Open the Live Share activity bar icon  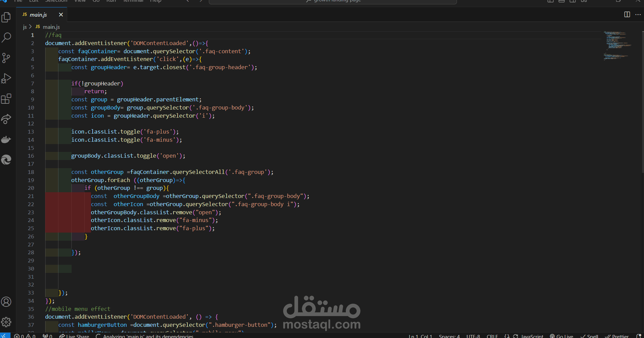click(6, 119)
